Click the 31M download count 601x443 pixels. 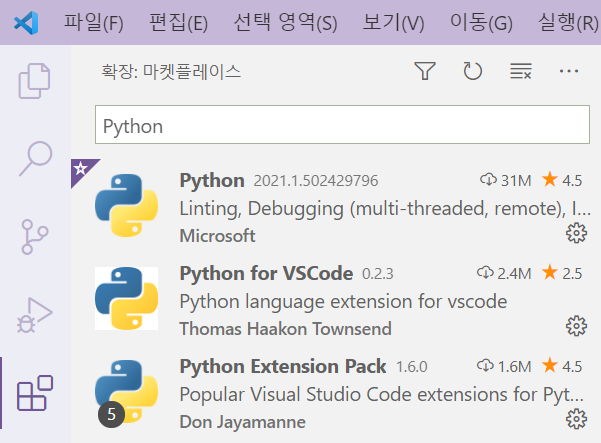[506, 180]
